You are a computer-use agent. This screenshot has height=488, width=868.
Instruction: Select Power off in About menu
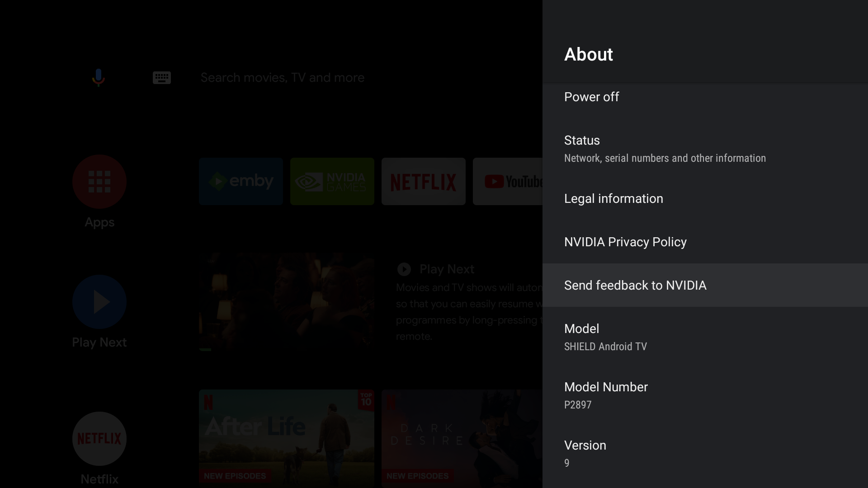tap(591, 97)
